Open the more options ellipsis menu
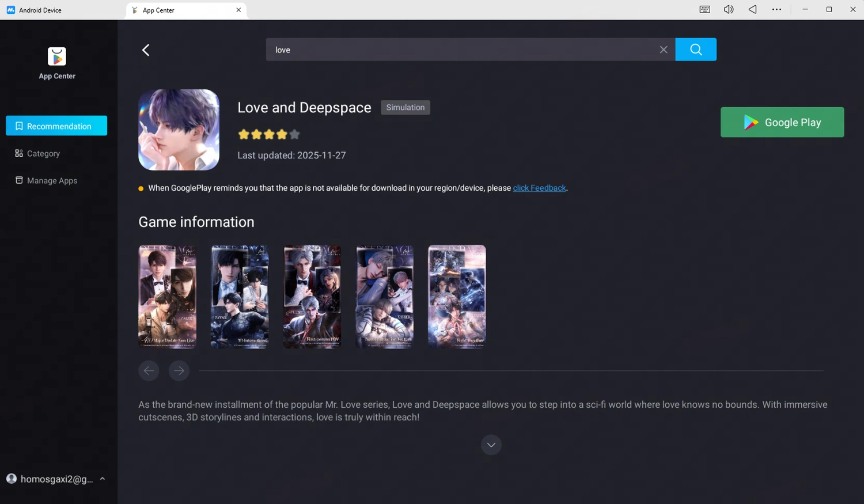 pyautogui.click(x=776, y=9)
